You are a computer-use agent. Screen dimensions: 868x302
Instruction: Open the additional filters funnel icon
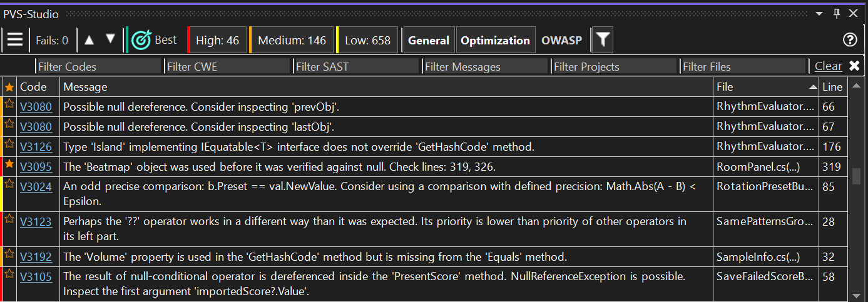pyautogui.click(x=602, y=40)
